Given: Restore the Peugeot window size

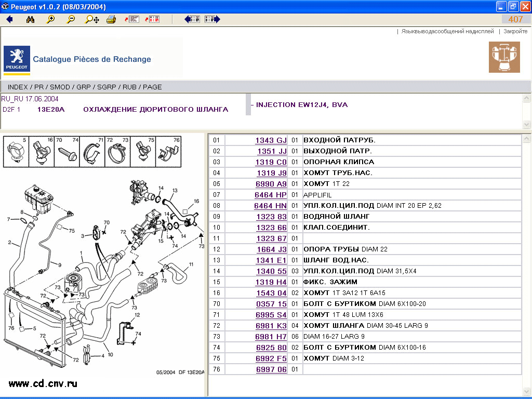Looking at the screenshot, I should 513,6.
